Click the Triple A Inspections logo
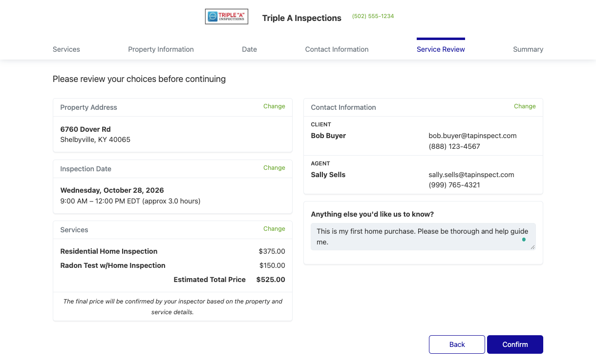 tap(227, 17)
